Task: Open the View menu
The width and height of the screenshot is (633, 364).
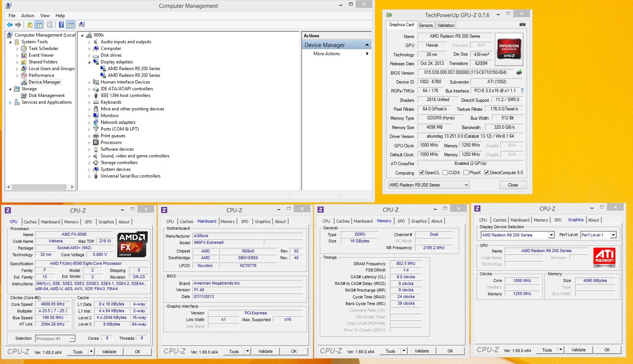Action: point(45,16)
